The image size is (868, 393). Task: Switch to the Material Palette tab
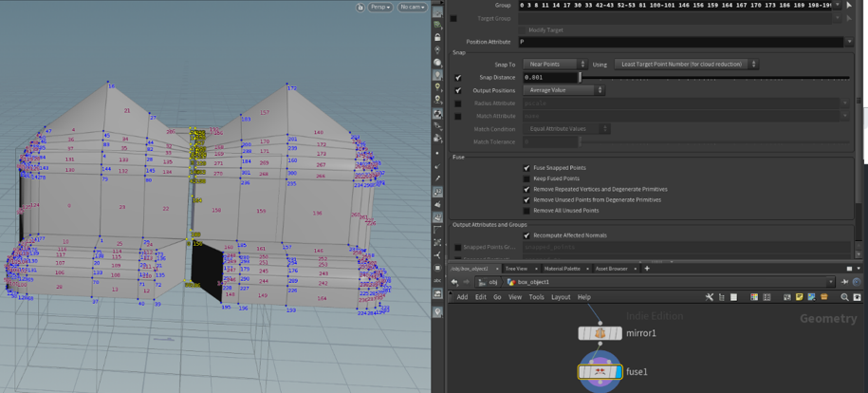click(562, 269)
